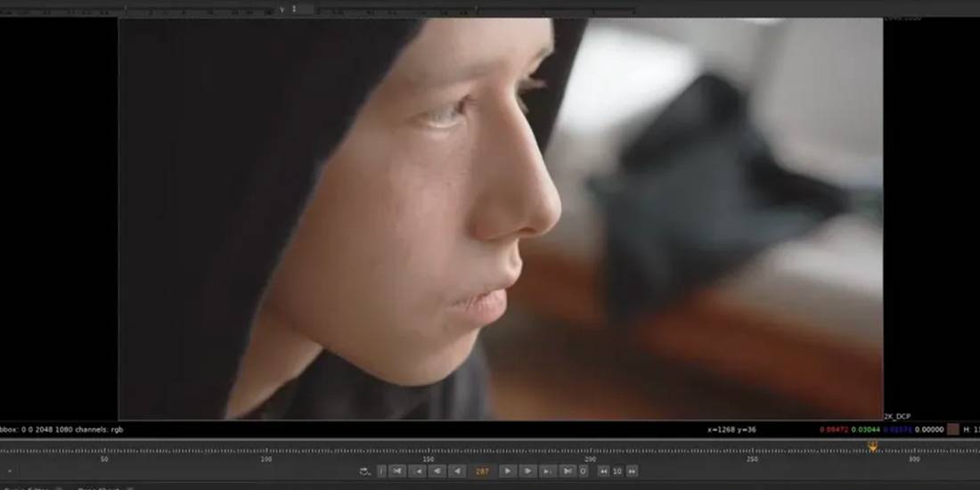Image resolution: width=980 pixels, height=490 pixels.
Task: Play the sequence backward
Action: pos(458,471)
